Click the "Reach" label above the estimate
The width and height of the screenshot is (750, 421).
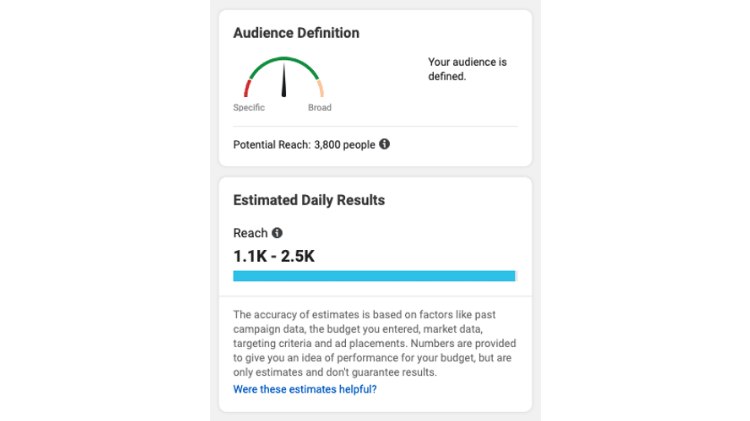tap(250, 233)
